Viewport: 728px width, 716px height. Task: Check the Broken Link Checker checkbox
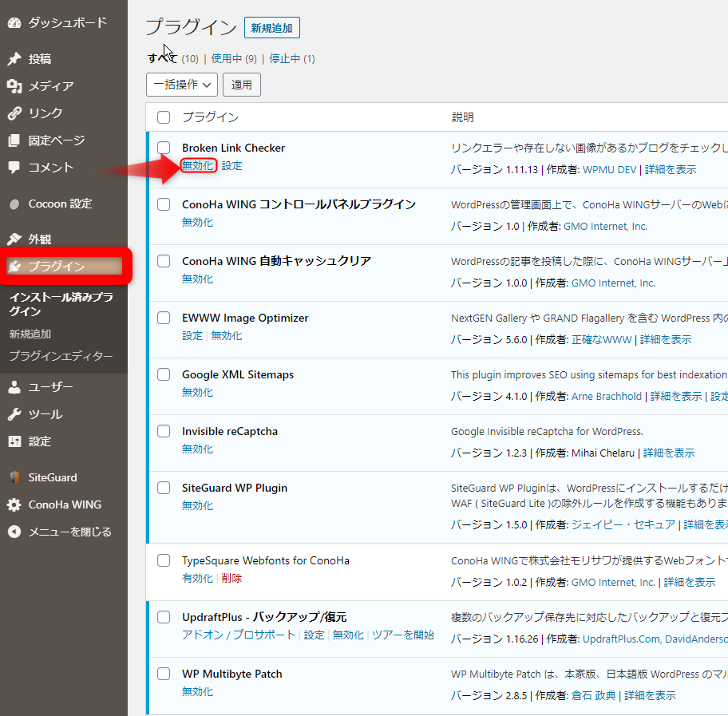point(164,148)
